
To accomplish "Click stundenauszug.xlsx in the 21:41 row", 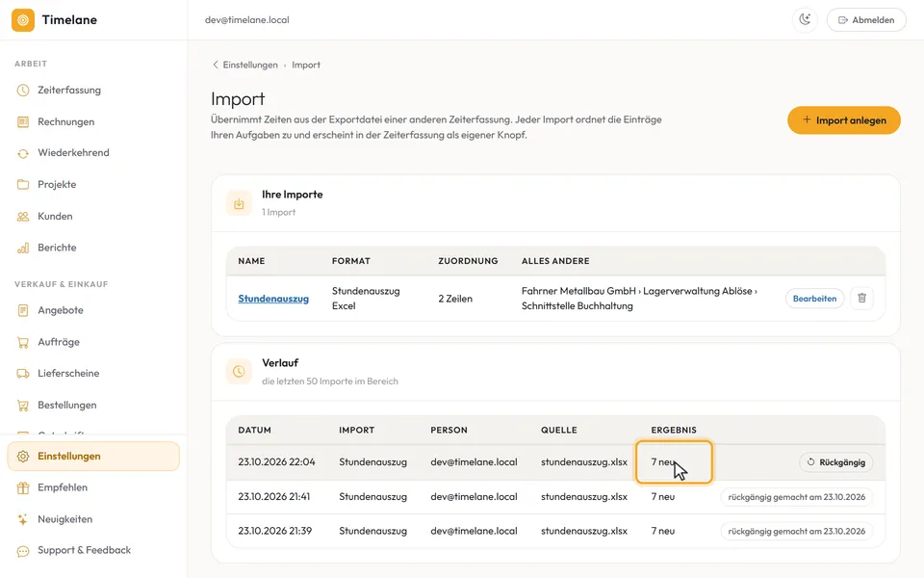I will pos(584,497).
